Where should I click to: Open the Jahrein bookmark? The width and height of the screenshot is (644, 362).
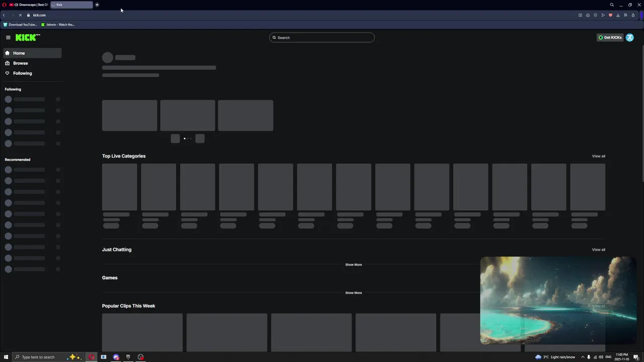[x=58, y=24]
